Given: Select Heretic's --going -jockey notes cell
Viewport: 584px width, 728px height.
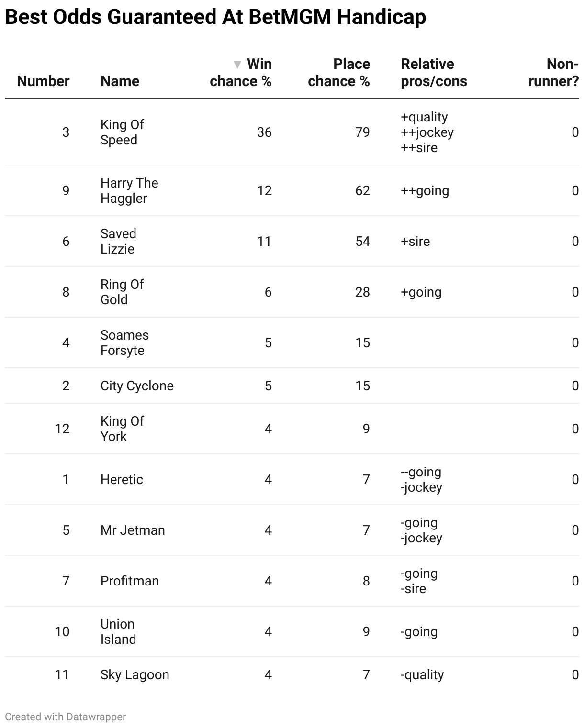Looking at the screenshot, I should pyautogui.click(x=421, y=479).
